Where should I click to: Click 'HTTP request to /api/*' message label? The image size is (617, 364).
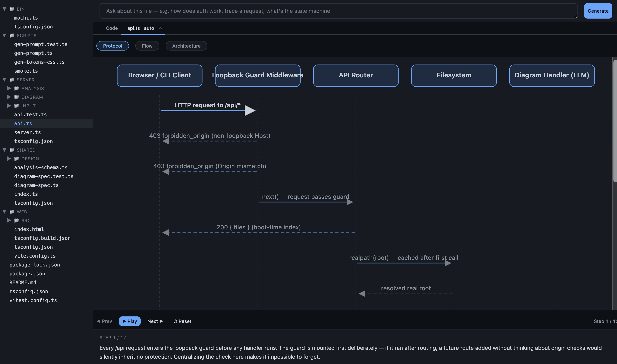[x=207, y=105]
